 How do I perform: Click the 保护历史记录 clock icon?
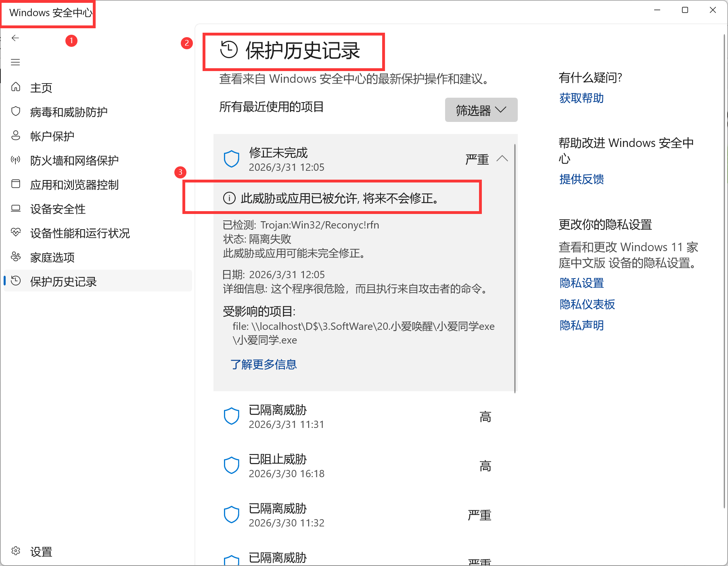16,281
